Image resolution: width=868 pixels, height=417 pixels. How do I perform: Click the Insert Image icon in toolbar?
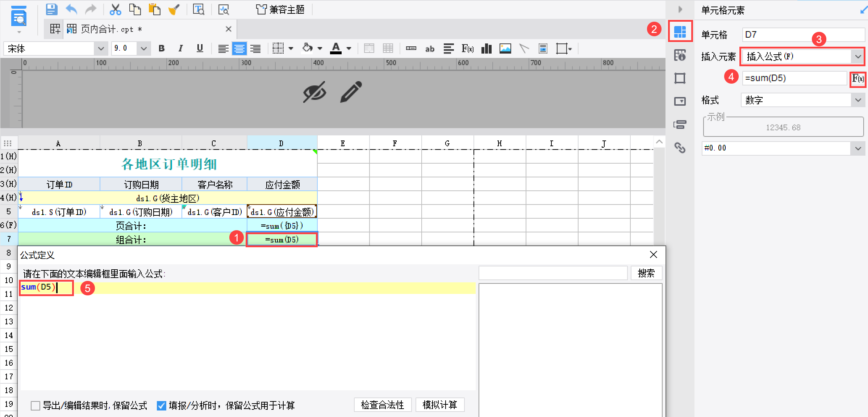point(505,49)
